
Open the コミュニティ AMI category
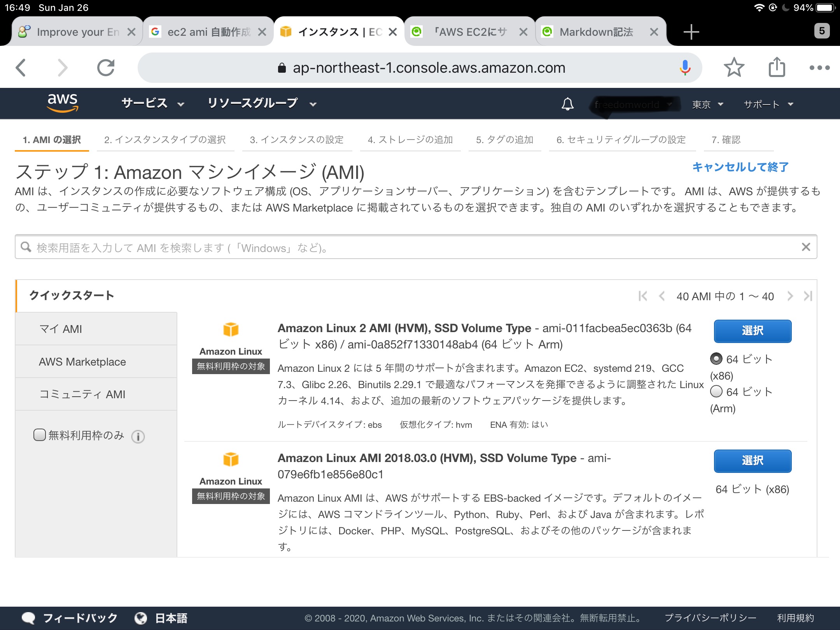pyautogui.click(x=96, y=394)
